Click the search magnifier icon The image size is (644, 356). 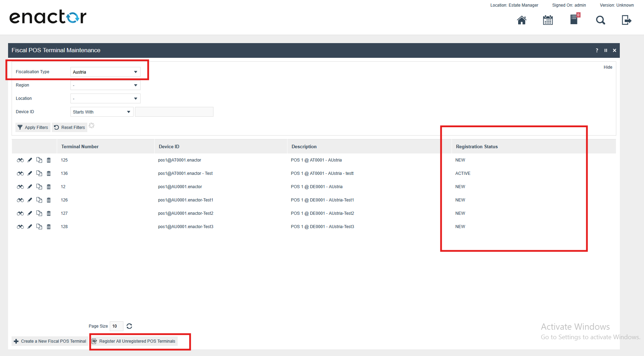(x=601, y=20)
